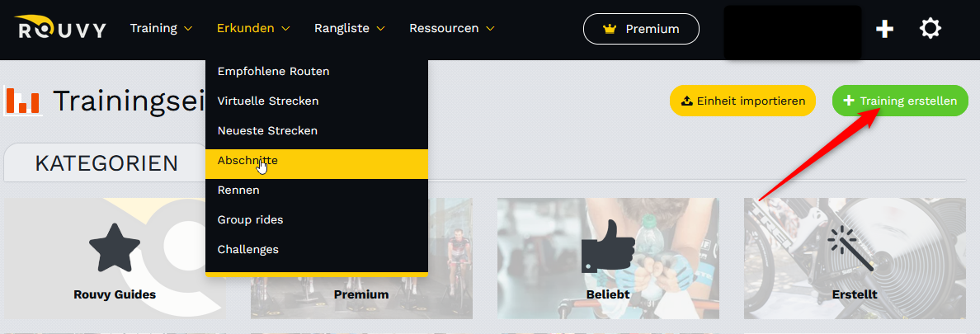Image resolution: width=980 pixels, height=334 pixels.
Task: Open Virtuelle Strecken from the menu
Action: click(267, 101)
